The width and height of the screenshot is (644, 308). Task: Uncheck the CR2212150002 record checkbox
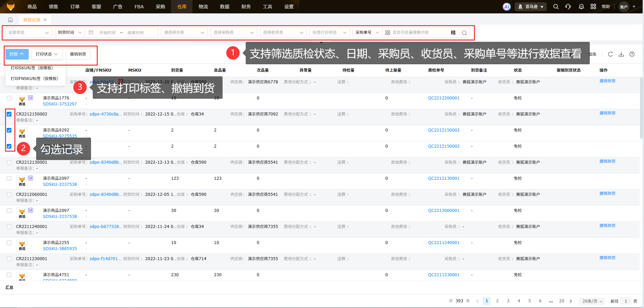pyautogui.click(x=9, y=114)
